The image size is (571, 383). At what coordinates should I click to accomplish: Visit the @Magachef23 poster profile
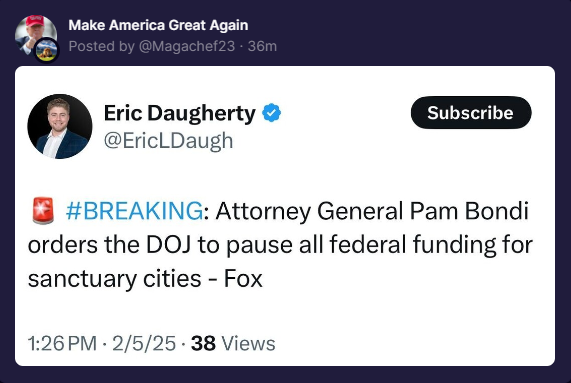point(187,46)
